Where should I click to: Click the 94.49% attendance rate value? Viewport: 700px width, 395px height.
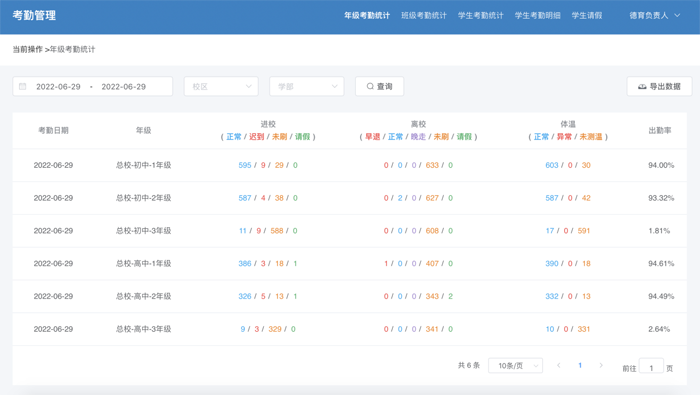[661, 296]
